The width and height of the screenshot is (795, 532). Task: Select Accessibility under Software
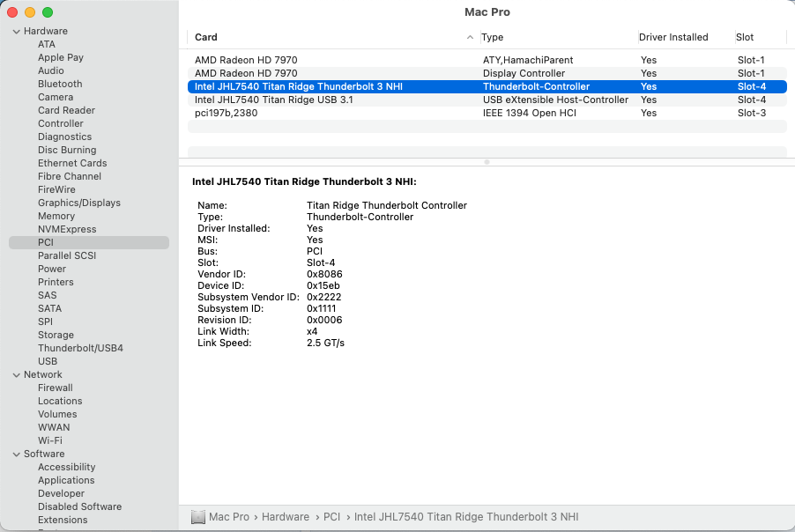66,467
